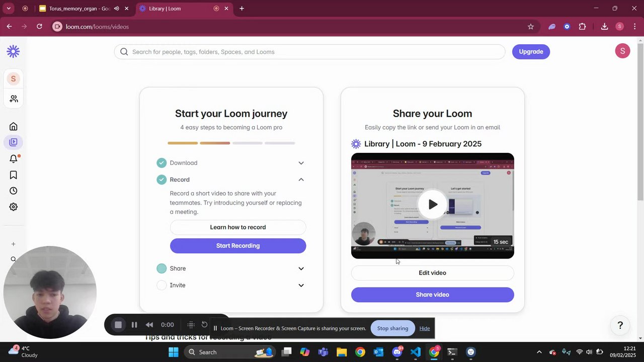The image size is (644, 362).
Task: Open Chrome three-dot menu
Action: coord(634,27)
